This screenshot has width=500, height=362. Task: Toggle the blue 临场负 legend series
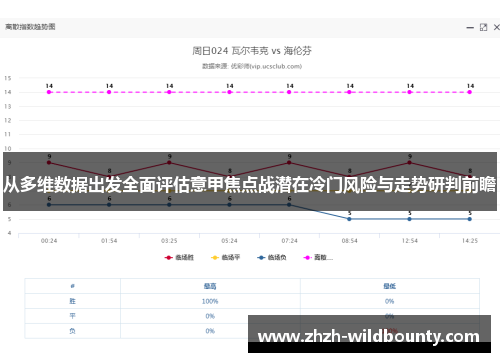(272, 257)
